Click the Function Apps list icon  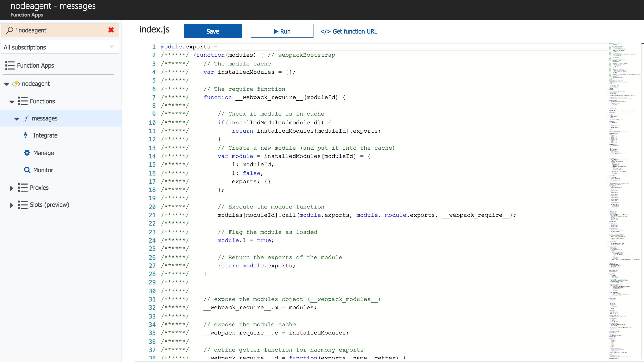coord(10,65)
